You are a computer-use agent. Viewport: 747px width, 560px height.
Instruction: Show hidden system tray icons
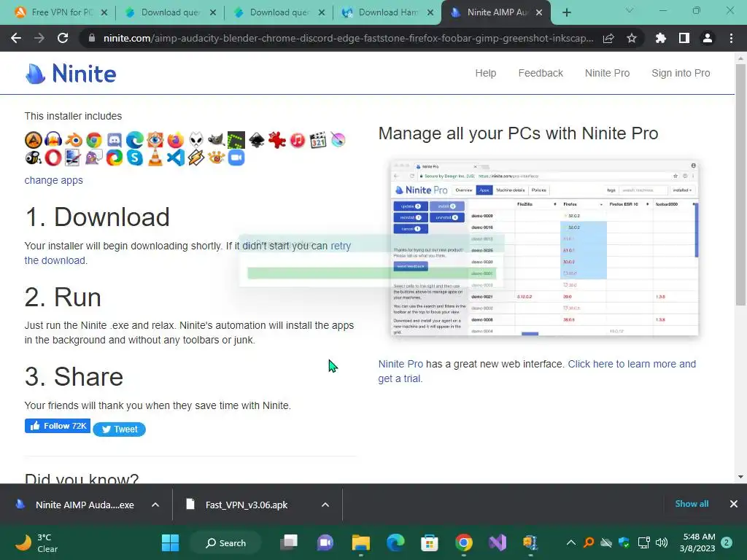pos(570,542)
